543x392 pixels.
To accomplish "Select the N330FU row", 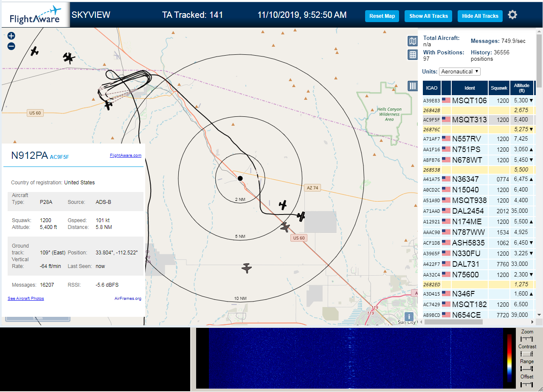I will click(x=478, y=254).
